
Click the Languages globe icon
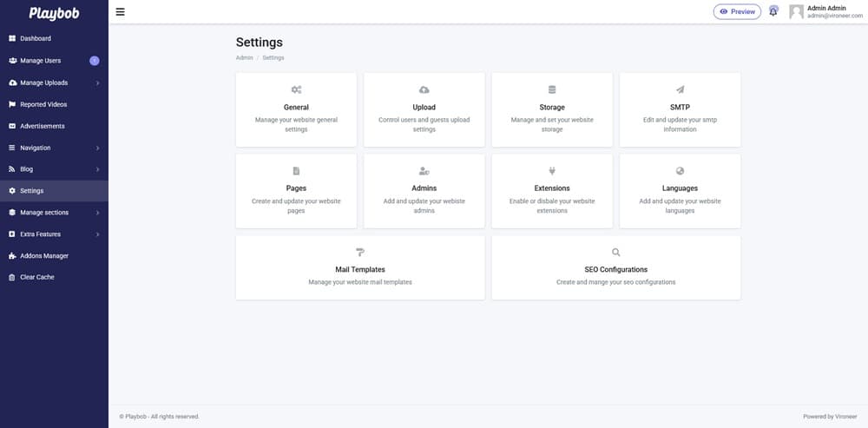(x=680, y=171)
